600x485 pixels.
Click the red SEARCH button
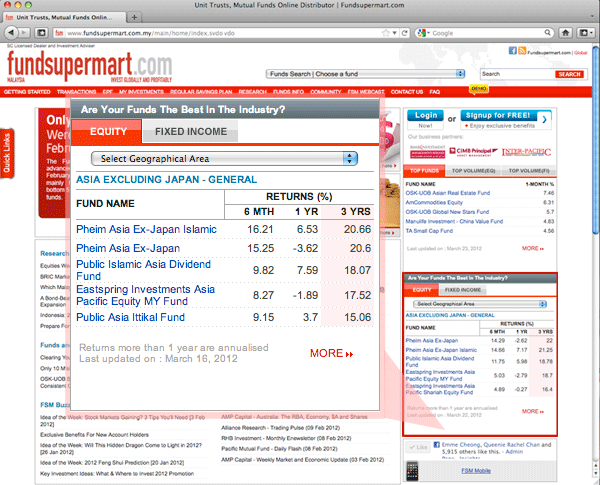click(x=569, y=74)
